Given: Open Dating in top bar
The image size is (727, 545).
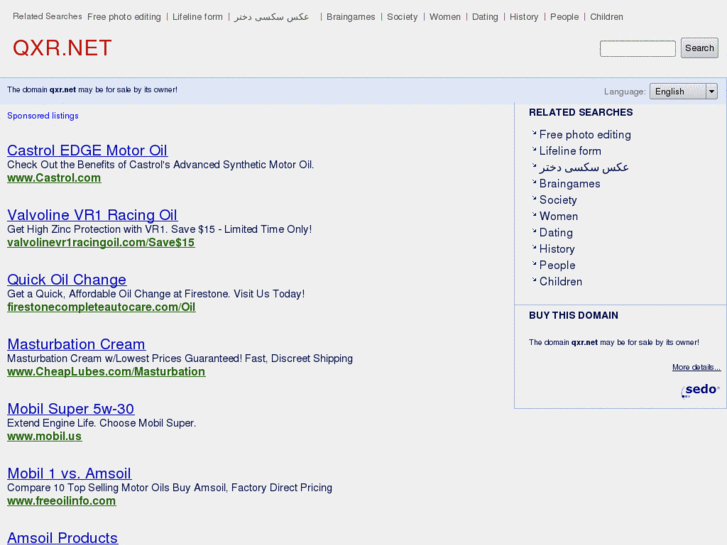Looking at the screenshot, I should click(485, 17).
